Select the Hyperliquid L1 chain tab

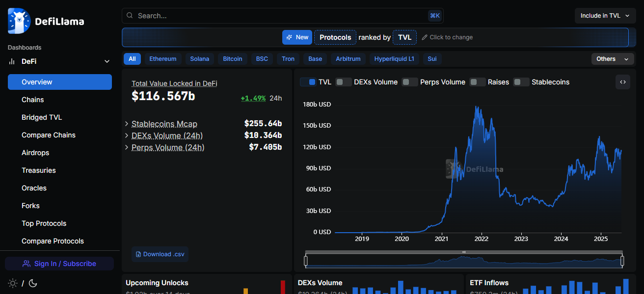(x=394, y=59)
